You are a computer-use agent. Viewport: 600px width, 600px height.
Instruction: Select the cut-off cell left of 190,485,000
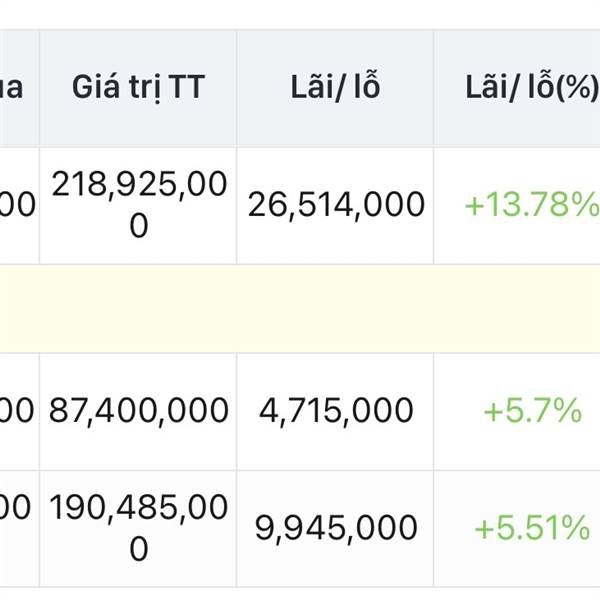click(x=19, y=528)
